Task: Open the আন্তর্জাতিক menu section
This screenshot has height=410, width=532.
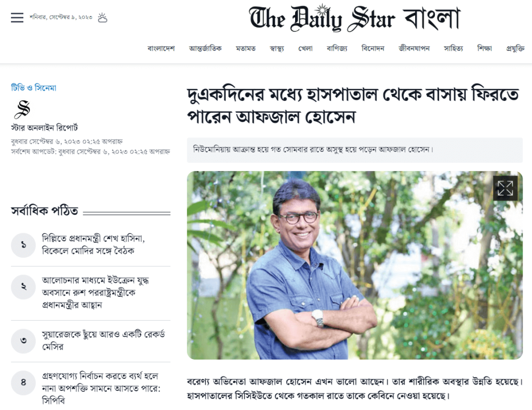Action: pyautogui.click(x=205, y=48)
